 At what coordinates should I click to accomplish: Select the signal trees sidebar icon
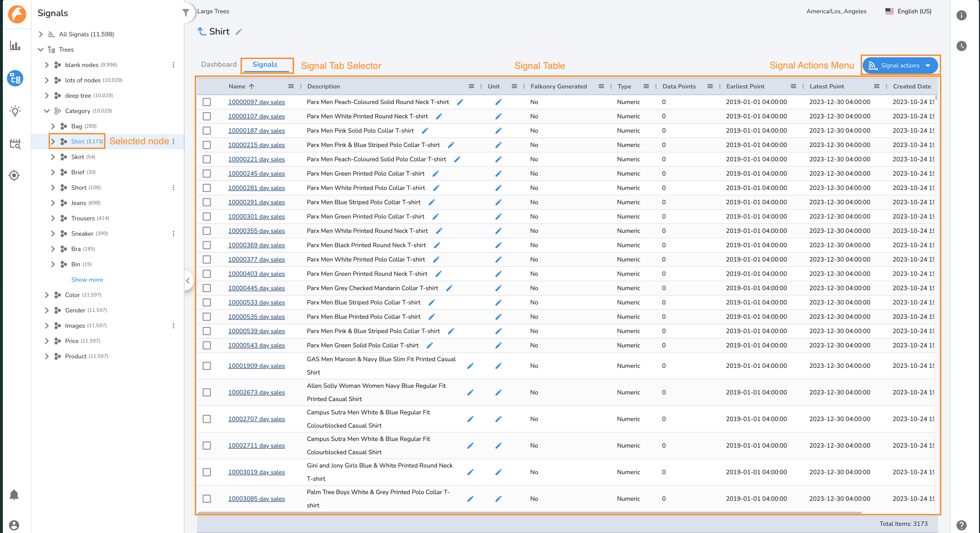pyautogui.click(x=15, y=78)
